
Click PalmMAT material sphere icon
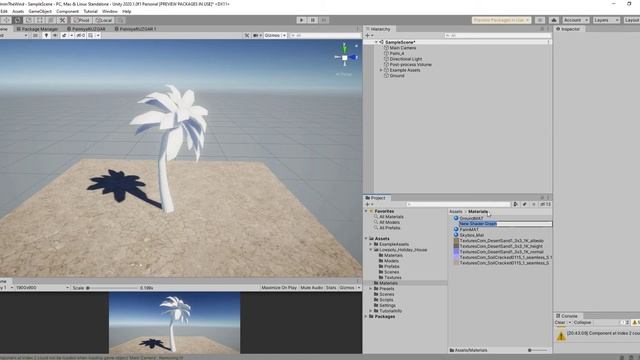456,229
